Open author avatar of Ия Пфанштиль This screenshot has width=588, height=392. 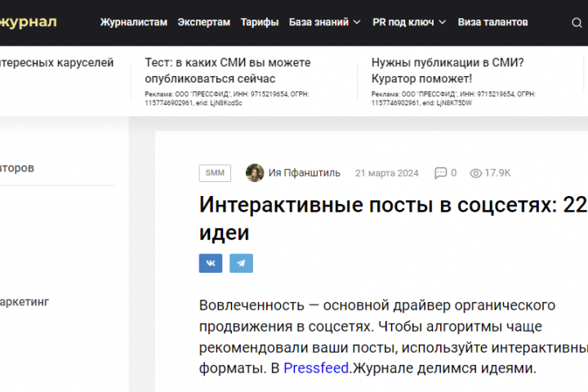(255, 173)
